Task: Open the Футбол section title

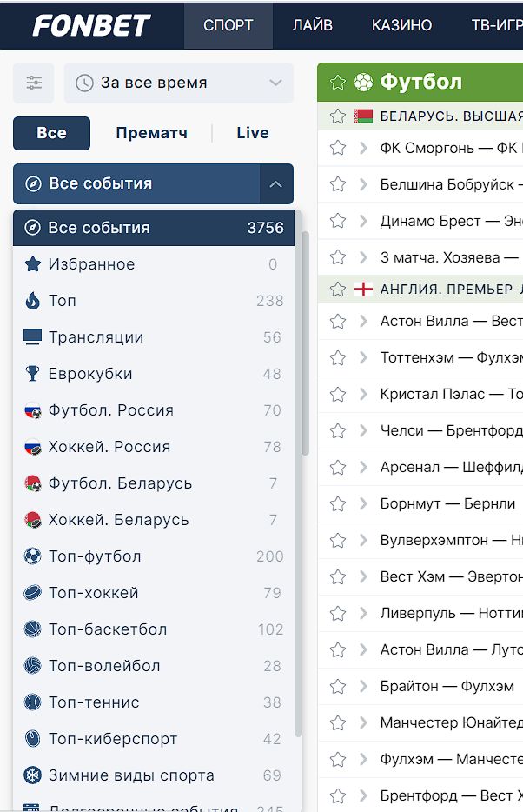Action: [421, 82]
